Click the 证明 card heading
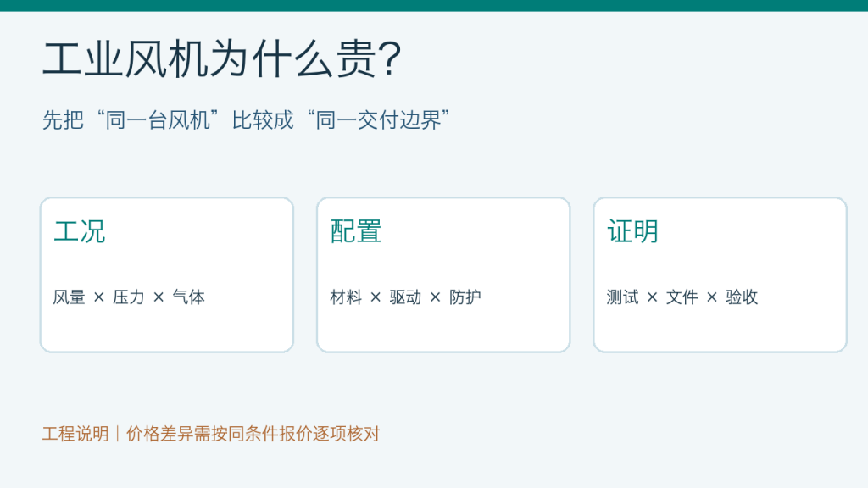Viewport: 868px width, 488px height. click(632, 231)
